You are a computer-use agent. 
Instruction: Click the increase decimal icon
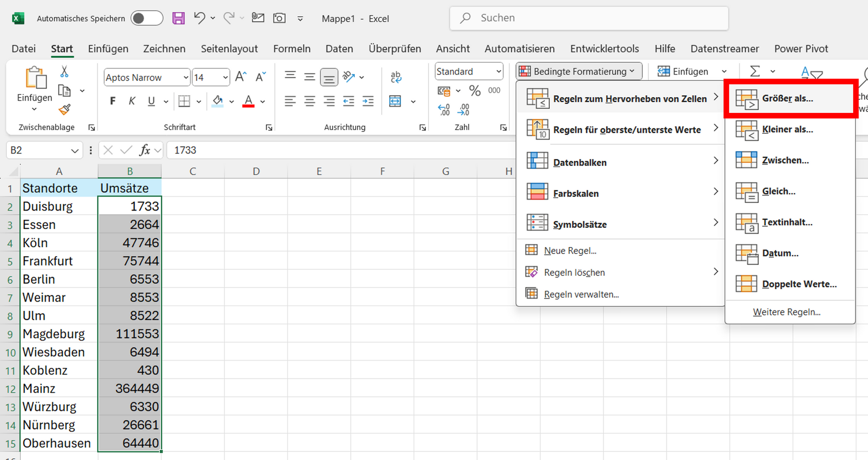point(444,109)
